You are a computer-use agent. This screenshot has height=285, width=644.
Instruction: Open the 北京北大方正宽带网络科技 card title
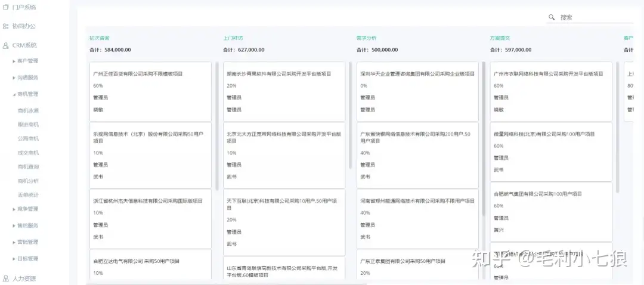[x=284, y=138]
